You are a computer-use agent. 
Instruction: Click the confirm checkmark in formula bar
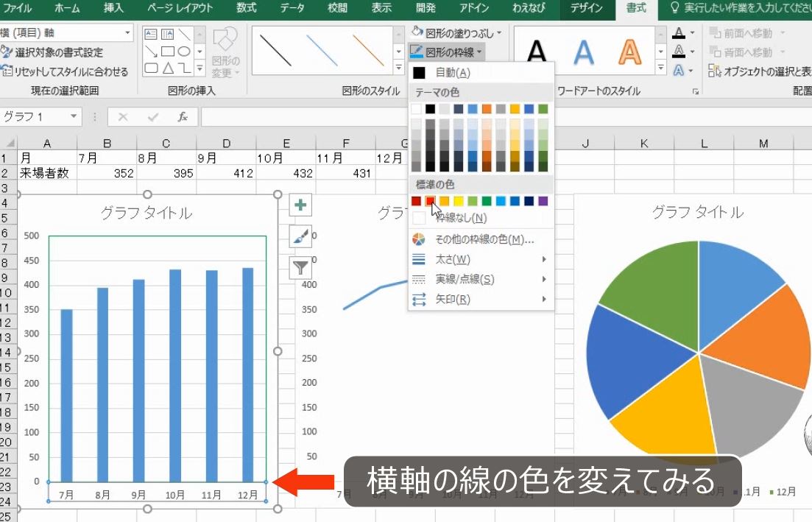[x=153, y=117]
